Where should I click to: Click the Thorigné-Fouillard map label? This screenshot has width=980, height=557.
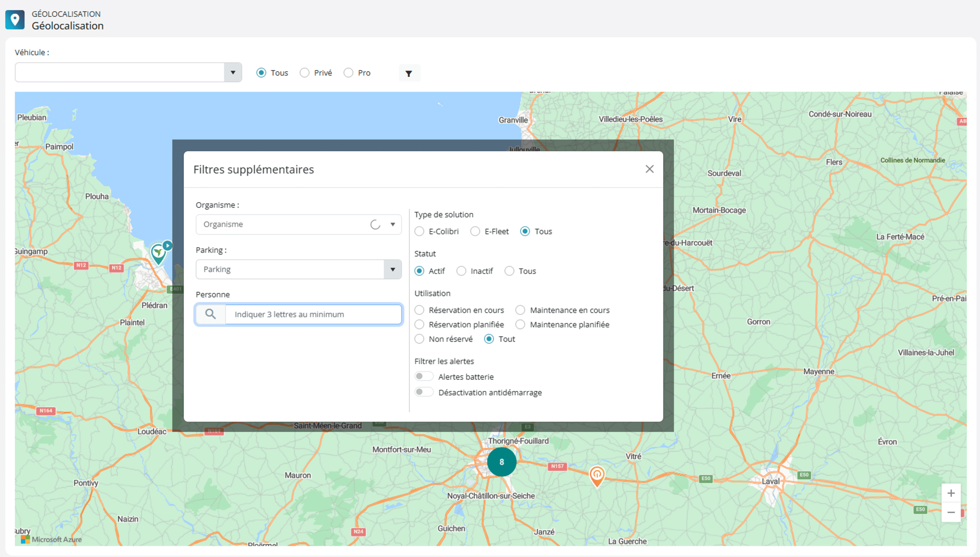[518, 441]
